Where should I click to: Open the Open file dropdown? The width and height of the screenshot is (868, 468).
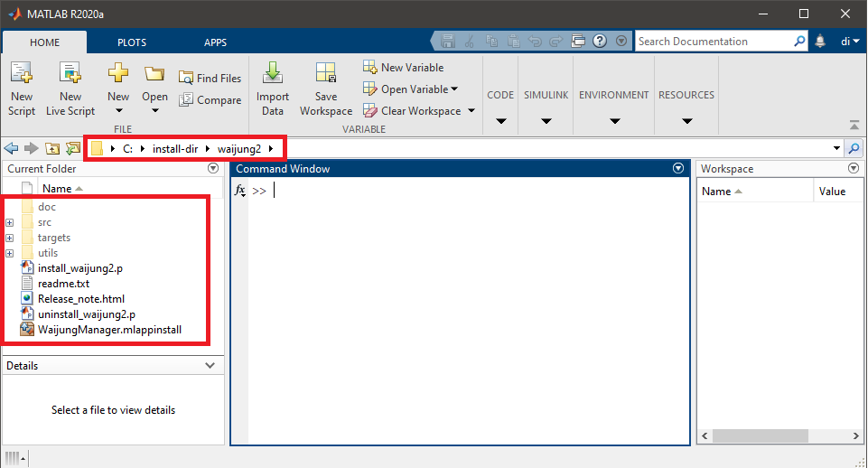pos(154,89)
